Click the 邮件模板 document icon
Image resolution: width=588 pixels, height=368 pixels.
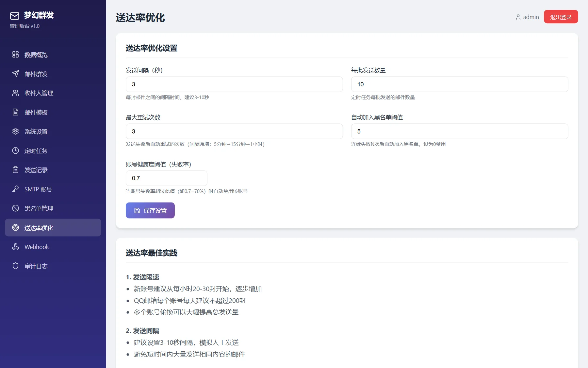coord(15,112)
